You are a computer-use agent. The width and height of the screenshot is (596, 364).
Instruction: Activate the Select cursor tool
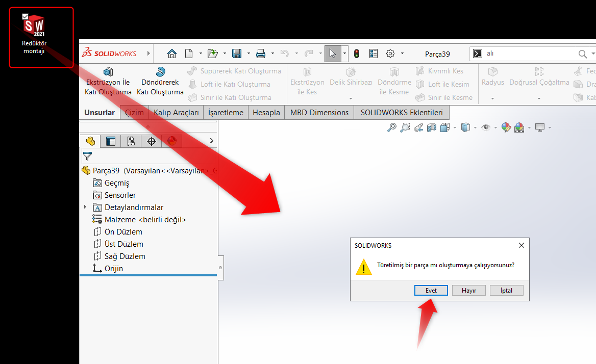coord(333,54)
